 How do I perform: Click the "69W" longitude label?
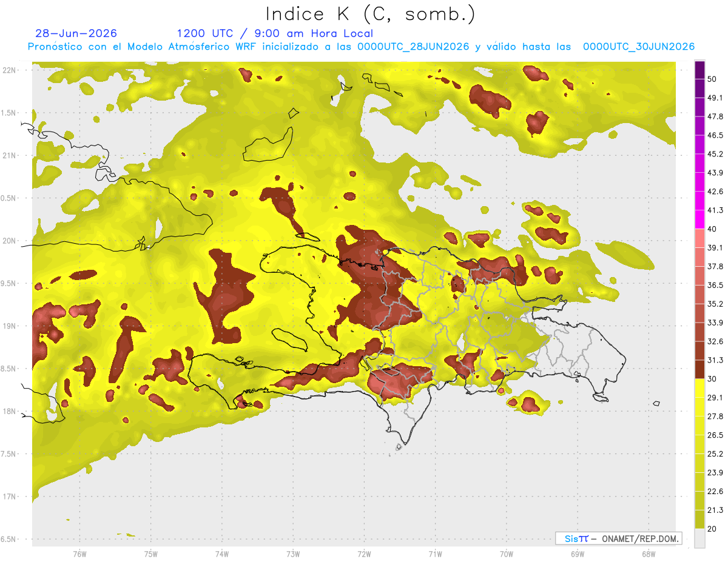point(577,554)
